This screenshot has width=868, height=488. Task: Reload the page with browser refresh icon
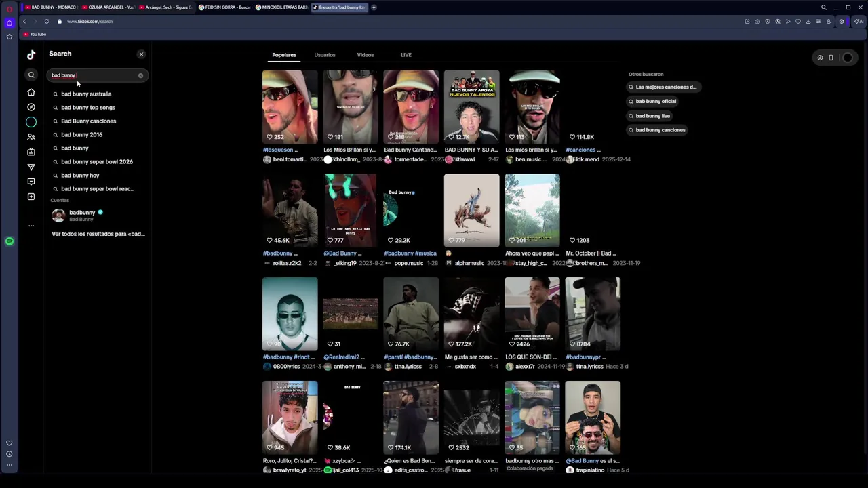47,21
